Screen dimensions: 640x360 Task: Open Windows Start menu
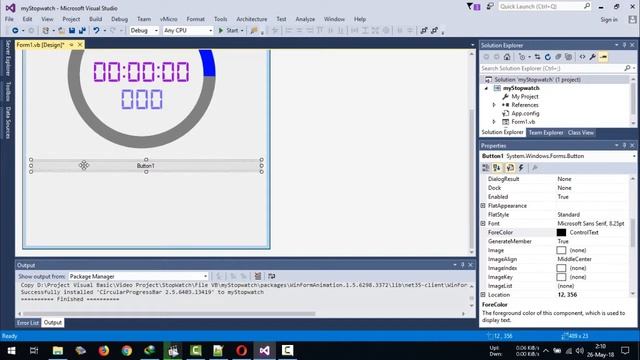11,351
